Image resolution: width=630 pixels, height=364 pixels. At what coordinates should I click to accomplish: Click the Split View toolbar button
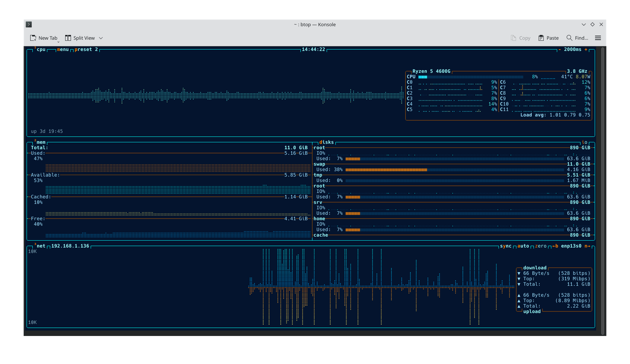80,38
